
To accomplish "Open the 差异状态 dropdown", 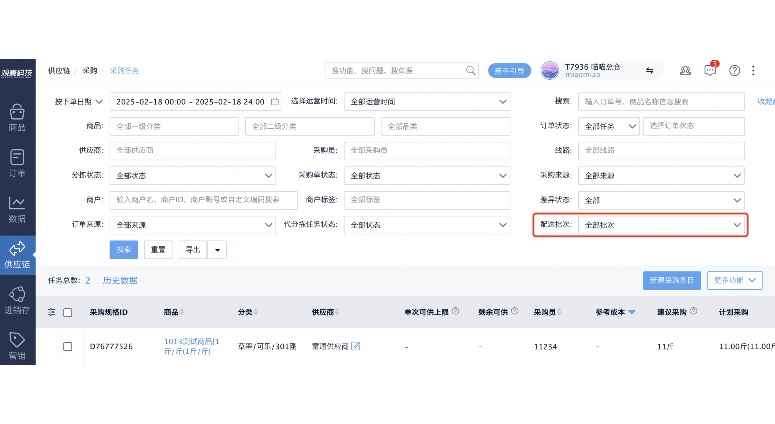I will click(661, 200).
